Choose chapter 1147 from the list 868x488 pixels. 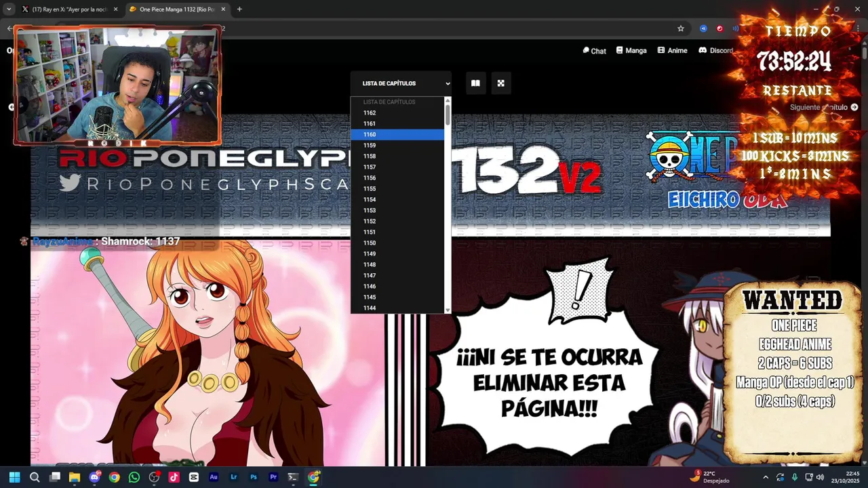click(397, 276)
